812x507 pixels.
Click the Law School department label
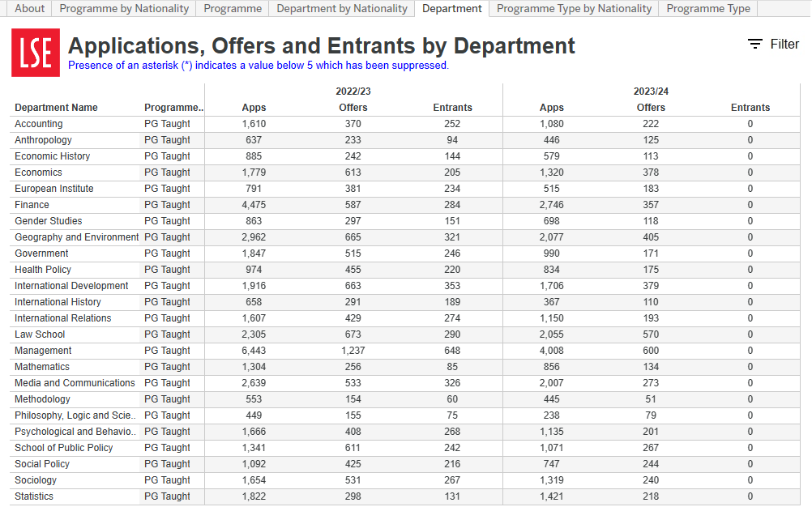click(x=40, y=334)
